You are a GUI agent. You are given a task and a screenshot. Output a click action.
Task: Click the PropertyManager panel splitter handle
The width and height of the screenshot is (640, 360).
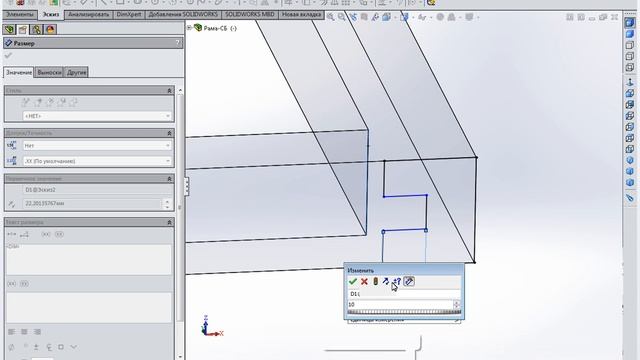[187, 187]
